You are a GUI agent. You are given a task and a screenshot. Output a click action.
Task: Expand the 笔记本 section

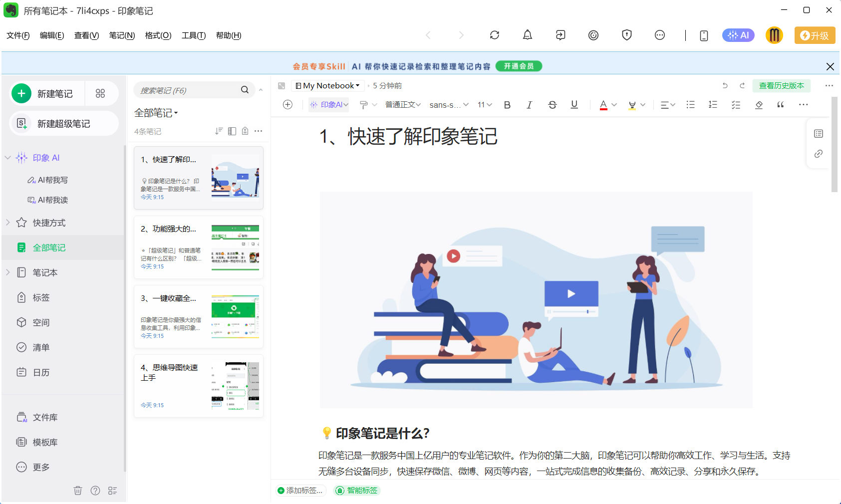pos(7,272)
